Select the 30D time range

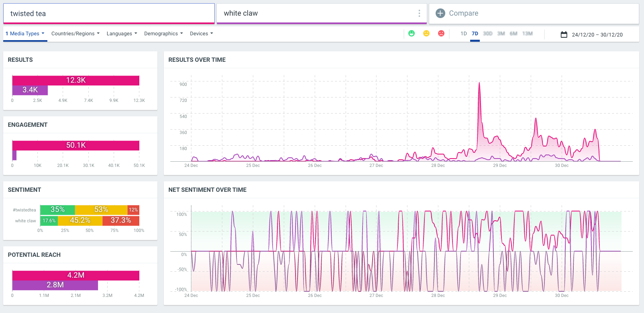(x=488, y=34)
